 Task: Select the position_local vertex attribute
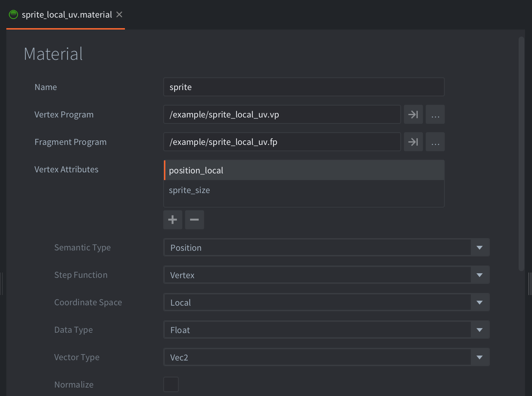click(304, 170)
